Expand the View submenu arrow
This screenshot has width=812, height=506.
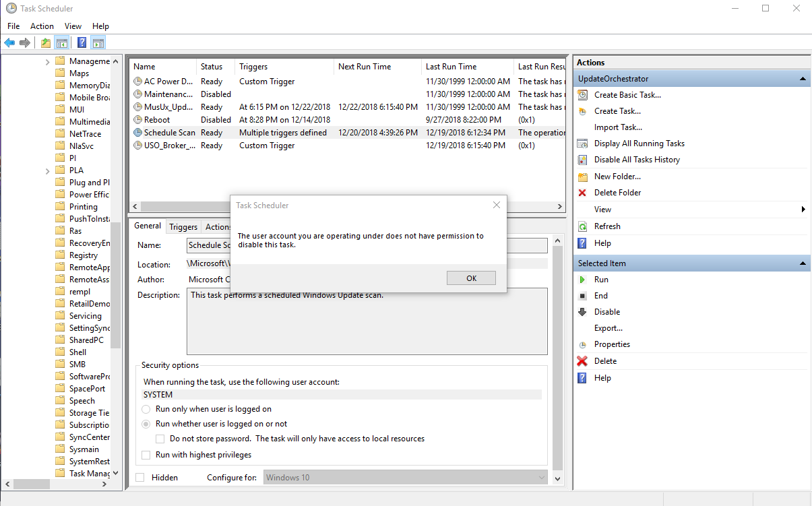pyautogui.click(x=803, y=210)
